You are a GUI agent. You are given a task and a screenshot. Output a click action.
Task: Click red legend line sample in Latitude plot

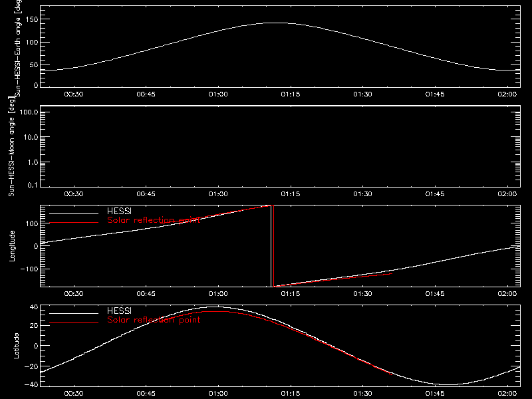[x=74, y=323]
